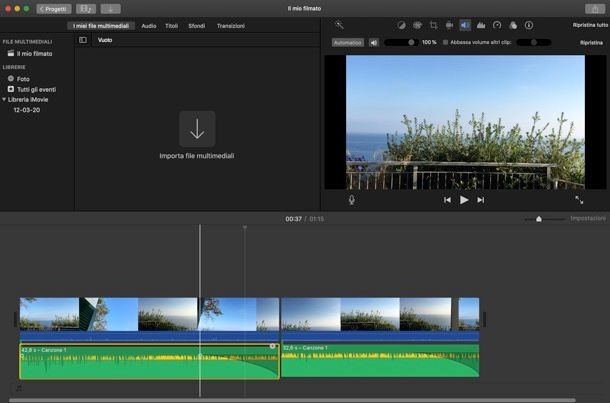Open the Foto library
Screen dimensions: 610x403
19,79
